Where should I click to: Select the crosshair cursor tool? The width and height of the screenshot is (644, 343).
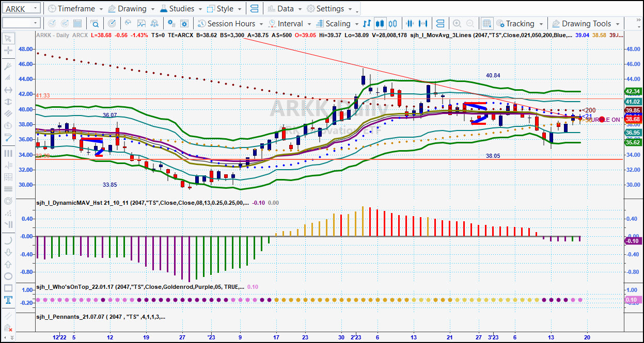pos(8,51)
